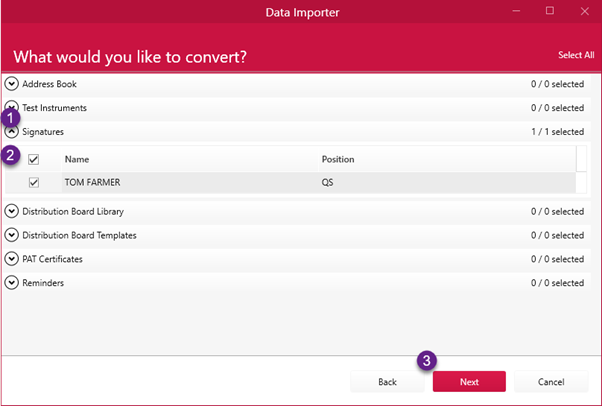Click the Test Instruments label
The image size is (602, 406).
(54, 108)
